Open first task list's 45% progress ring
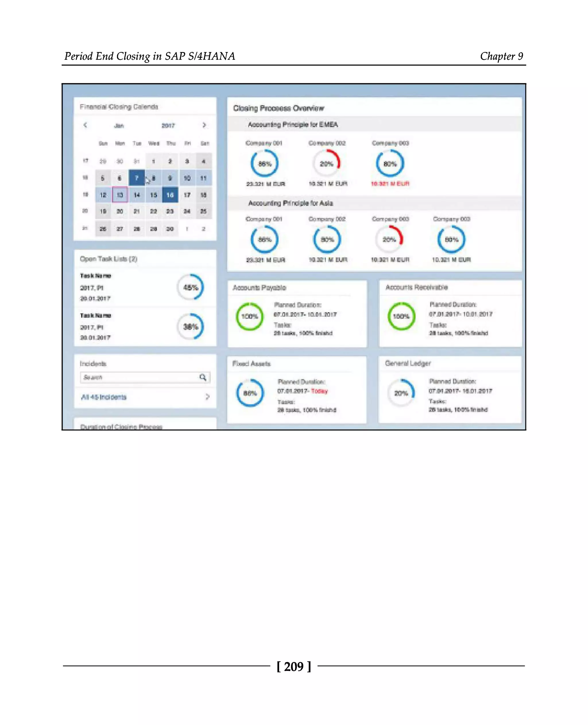The width and height of the screenshot is (588, 725). [x=190, y=287]
